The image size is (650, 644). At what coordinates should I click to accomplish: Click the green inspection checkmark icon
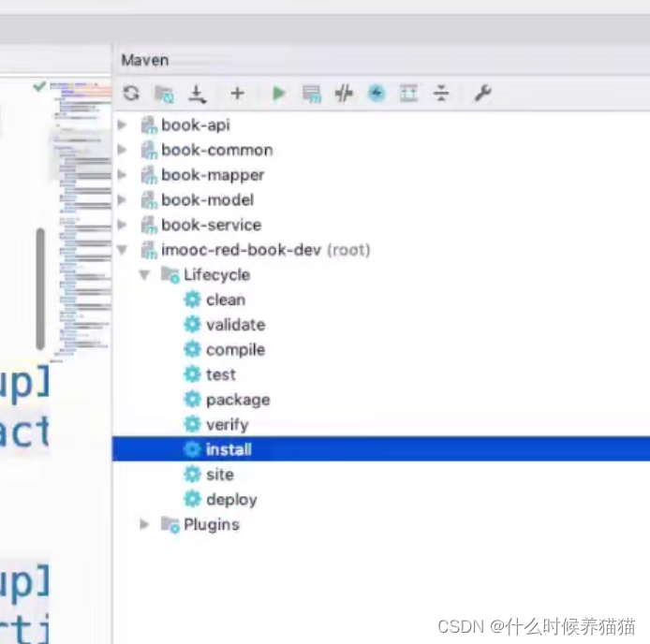coord(39,86)
